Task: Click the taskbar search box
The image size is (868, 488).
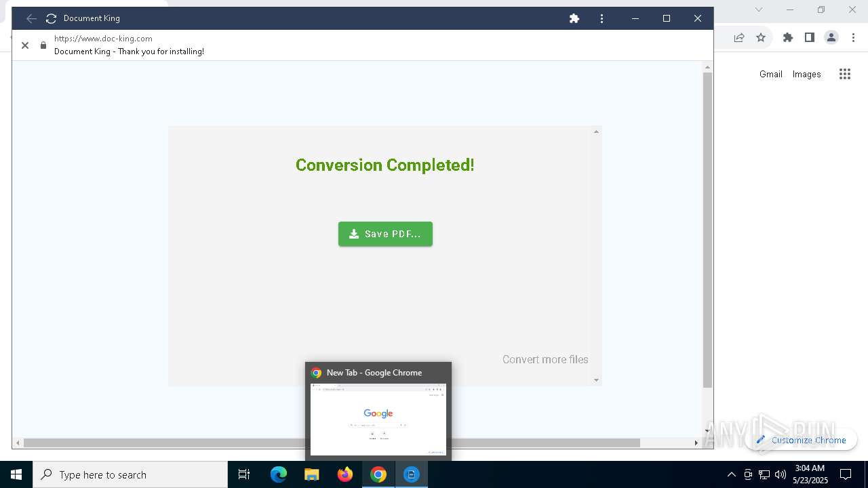Action: pyautogui.click(x=130, y=474)
